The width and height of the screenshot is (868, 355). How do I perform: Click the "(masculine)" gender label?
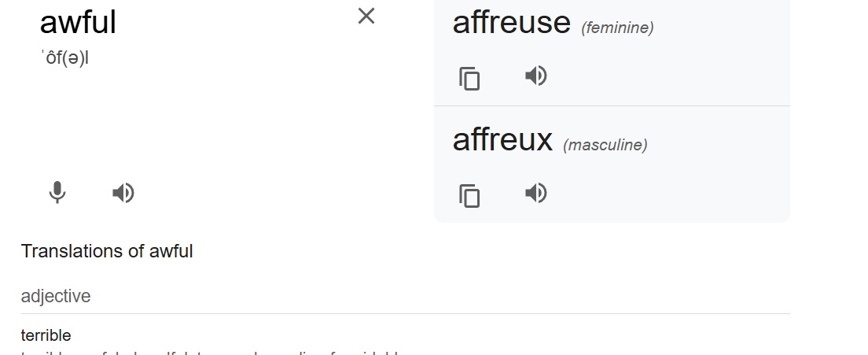(x=605, y=146)
